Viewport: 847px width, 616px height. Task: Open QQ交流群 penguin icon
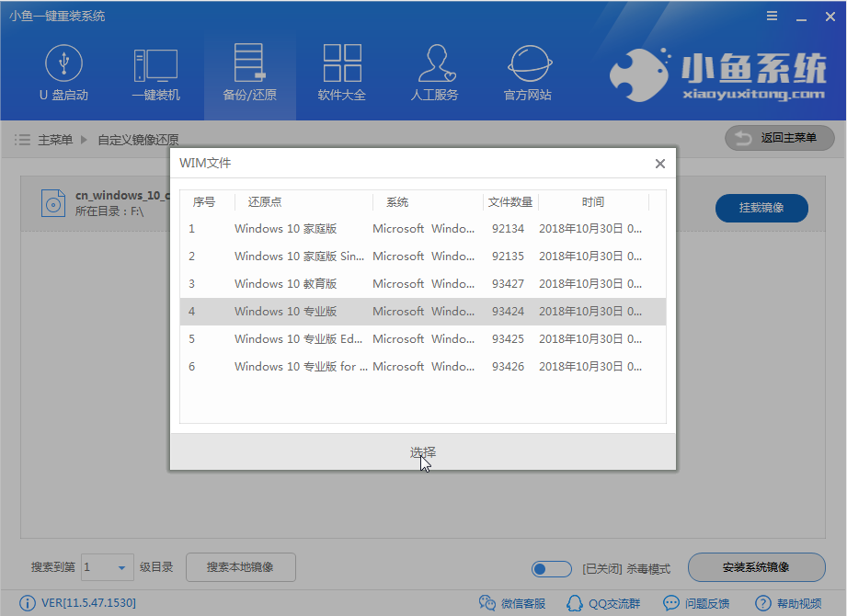(575, 603)
